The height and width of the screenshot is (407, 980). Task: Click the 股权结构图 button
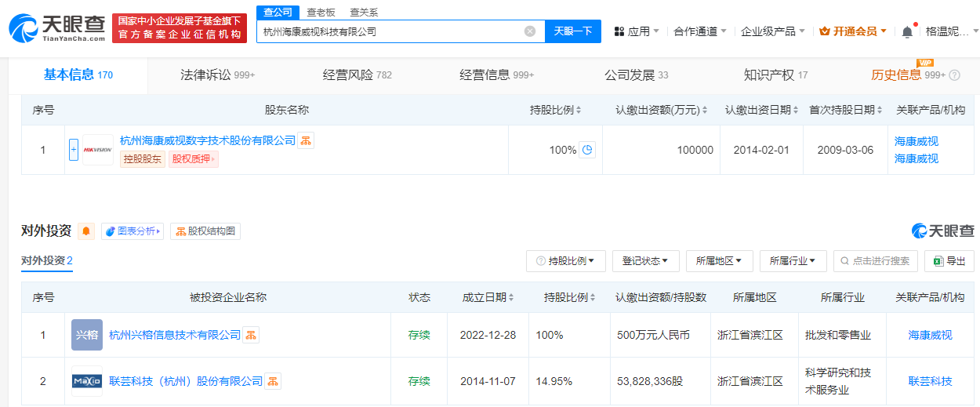pos(205,231)
